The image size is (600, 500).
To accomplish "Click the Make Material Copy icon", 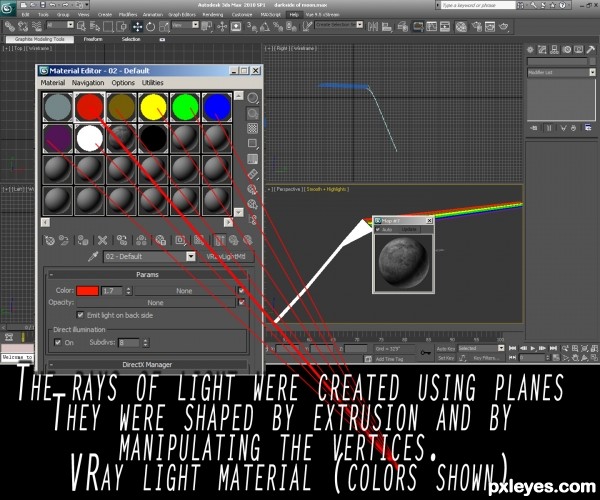I will [x=122, y=240].
